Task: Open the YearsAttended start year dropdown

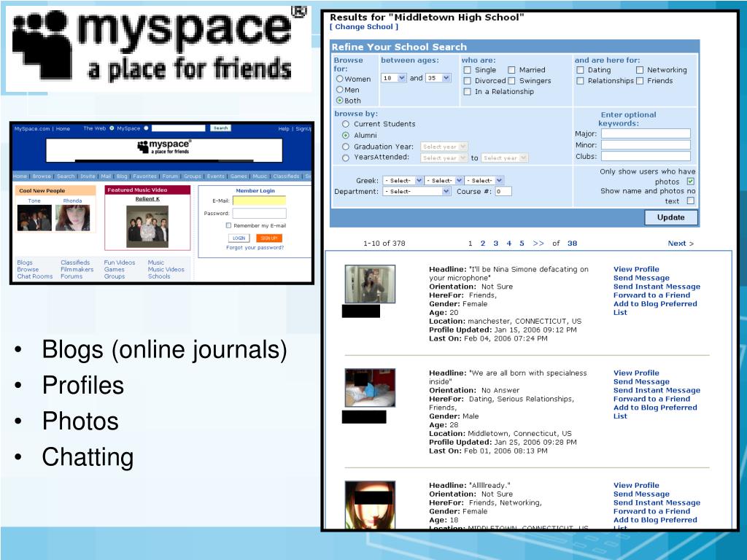Action: (x=444, y=157)
